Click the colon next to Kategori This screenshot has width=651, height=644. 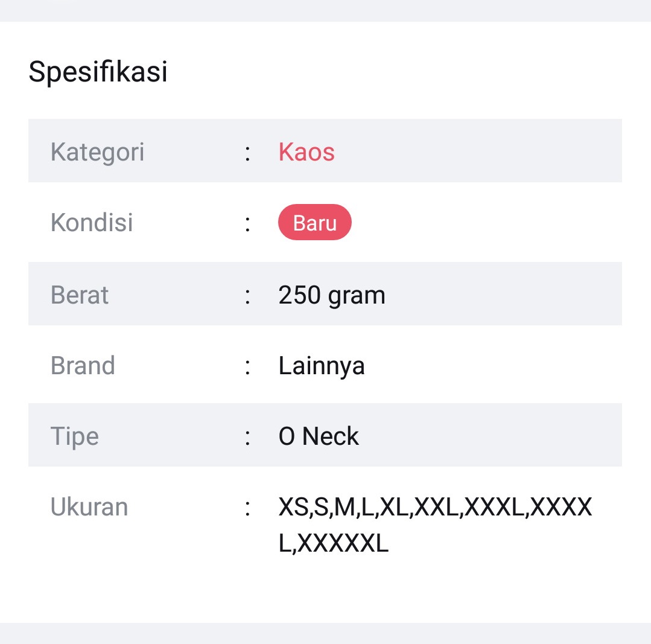(x=247, y=153)
